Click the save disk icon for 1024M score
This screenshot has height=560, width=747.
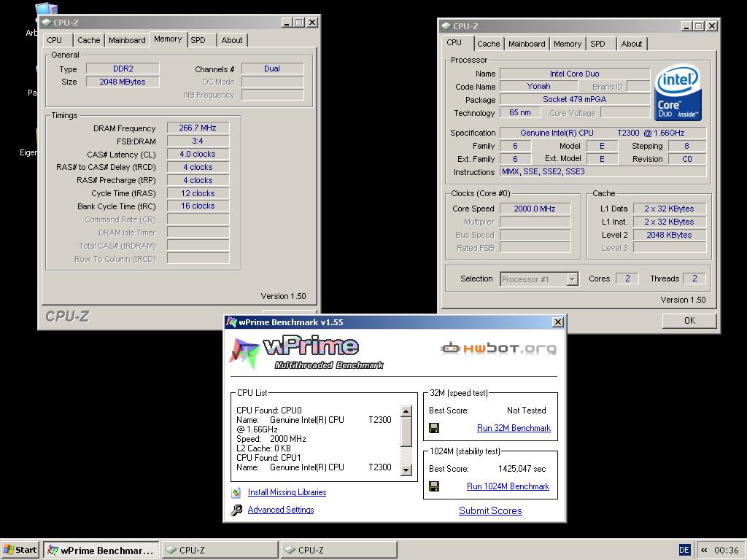[434, 486]
